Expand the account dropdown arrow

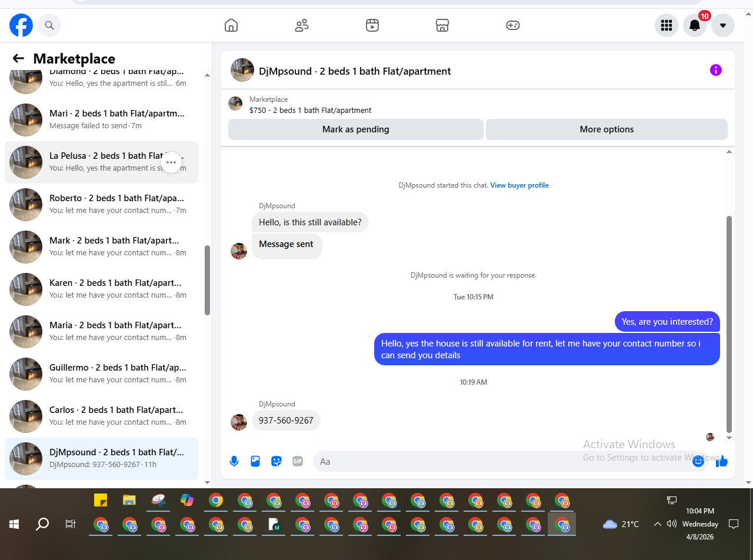coord(723,25)
